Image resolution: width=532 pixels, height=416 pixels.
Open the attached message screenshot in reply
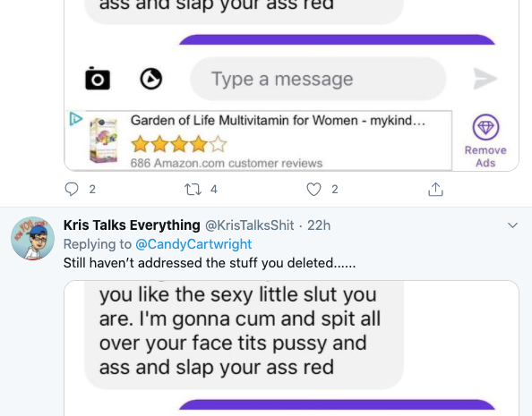[291, 348]
